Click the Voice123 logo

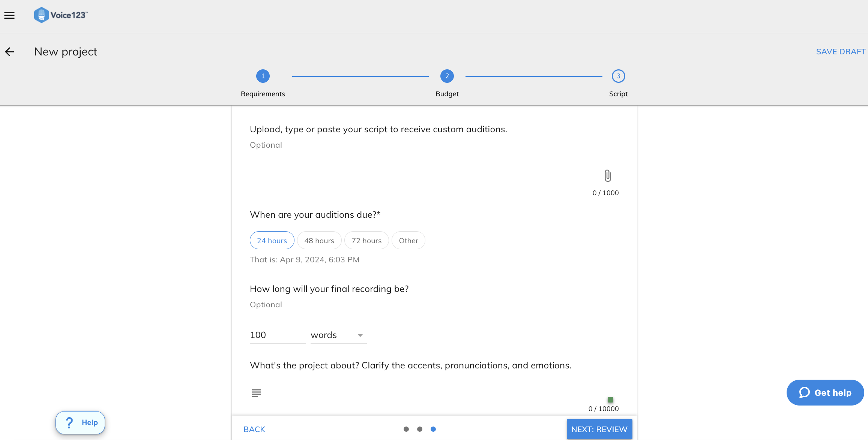pos(61,15)
